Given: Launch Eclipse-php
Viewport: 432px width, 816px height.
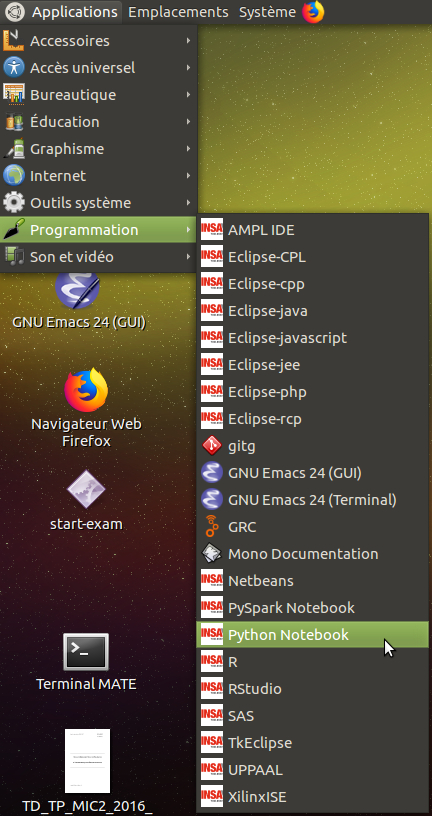Looking at the screenshot, I should [x=312, y=392].
